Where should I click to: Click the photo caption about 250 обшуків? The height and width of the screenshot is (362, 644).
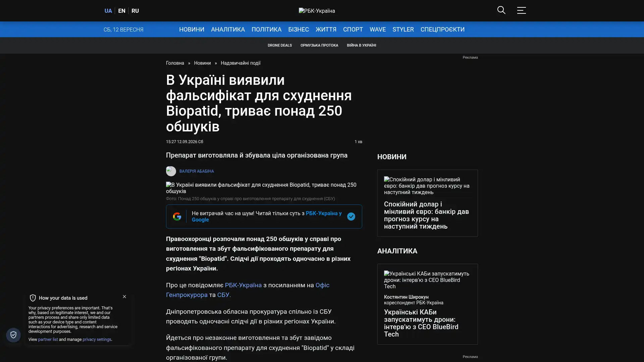click(x=250, y=199)
